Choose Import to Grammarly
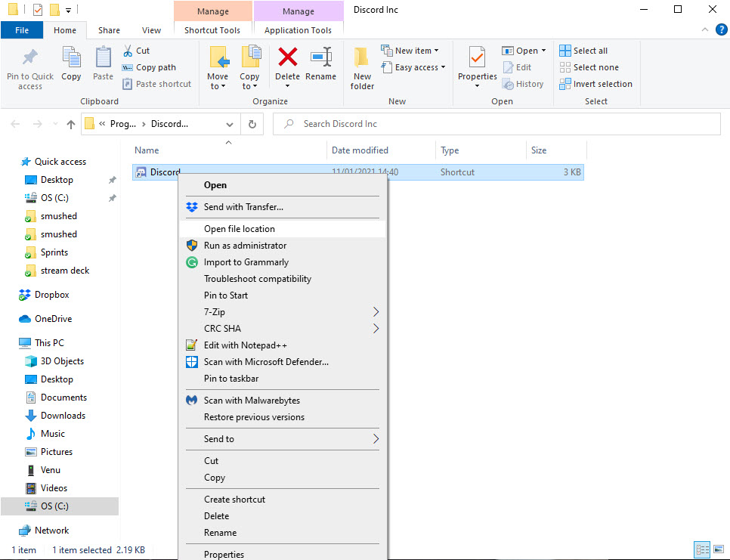The height and width of the screenshot is (560, 730). (282, 262)
